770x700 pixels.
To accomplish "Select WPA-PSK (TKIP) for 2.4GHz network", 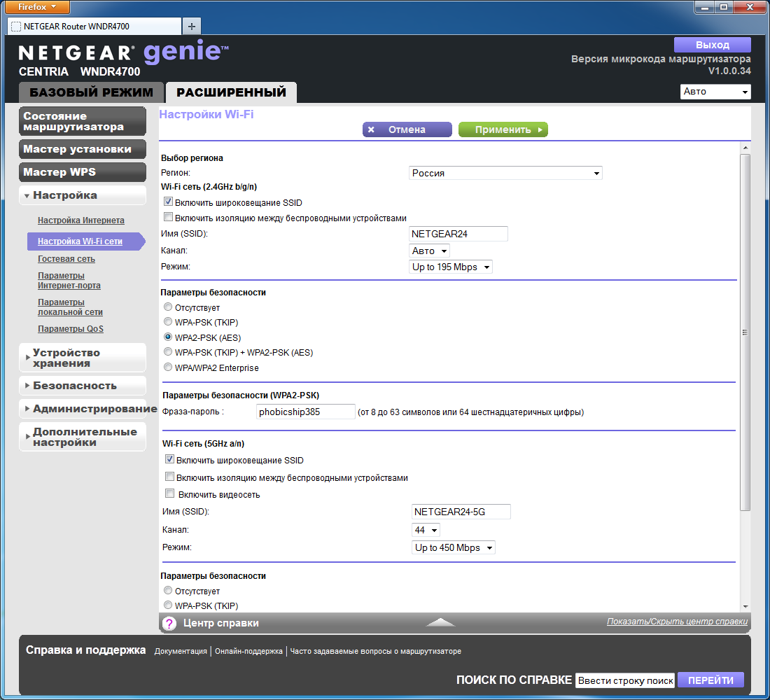I will (168, 322).
